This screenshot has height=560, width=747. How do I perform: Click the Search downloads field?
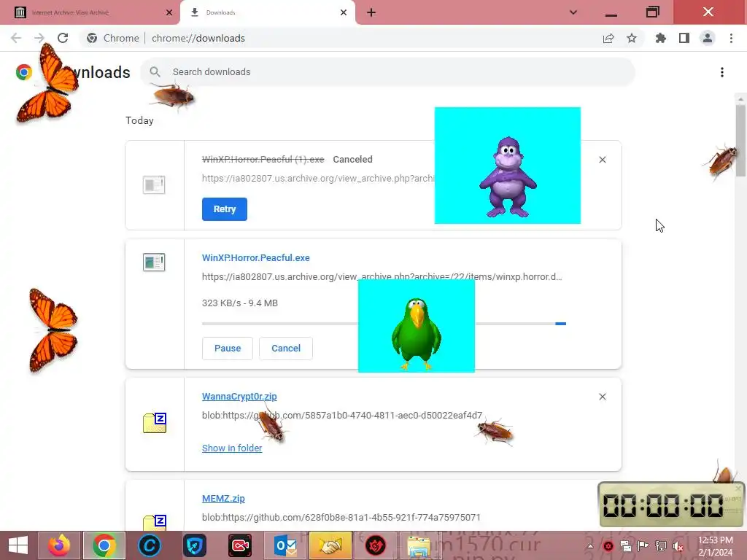pos(388,72)
